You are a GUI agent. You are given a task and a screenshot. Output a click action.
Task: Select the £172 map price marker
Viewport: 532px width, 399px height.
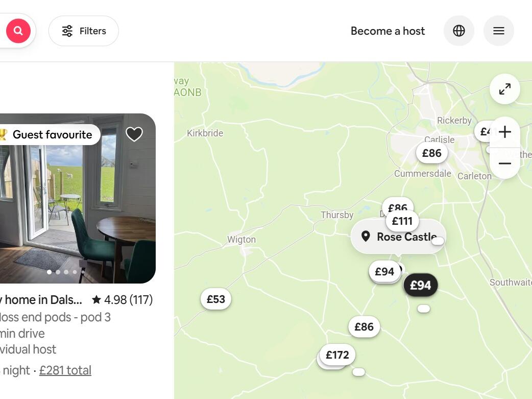click(x=337, y=355)
